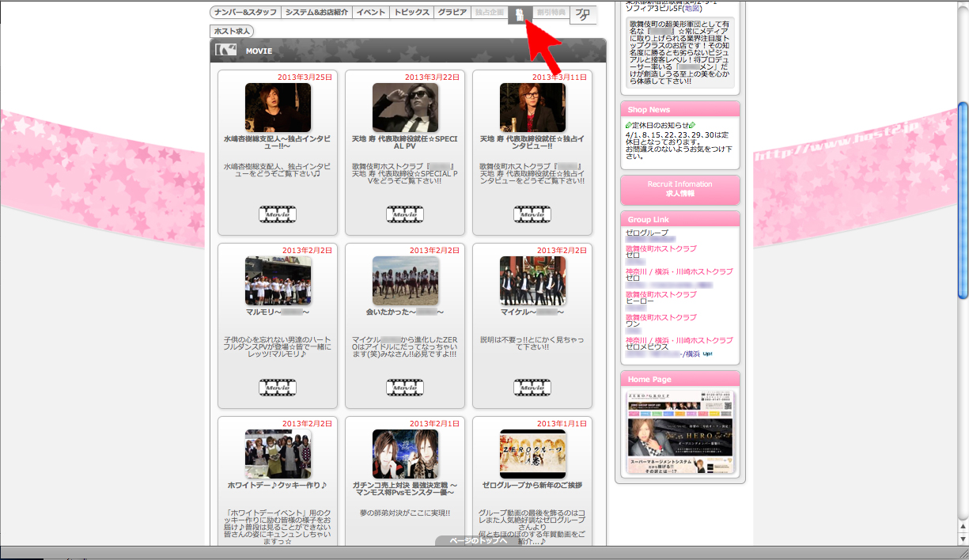Open Movie icon for March 11 独占インタビュー

(532, 214)
